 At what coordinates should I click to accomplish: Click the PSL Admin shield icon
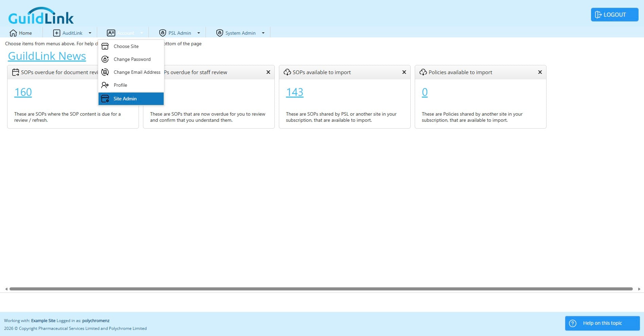pos(163,33)
